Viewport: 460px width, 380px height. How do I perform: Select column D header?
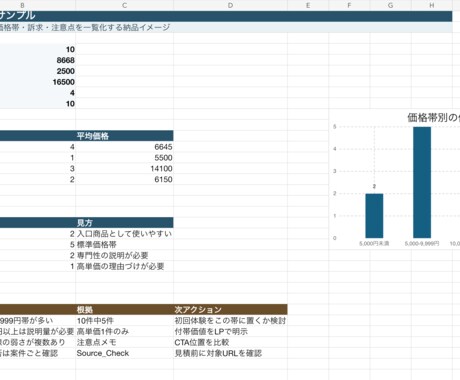click(230, 5)
